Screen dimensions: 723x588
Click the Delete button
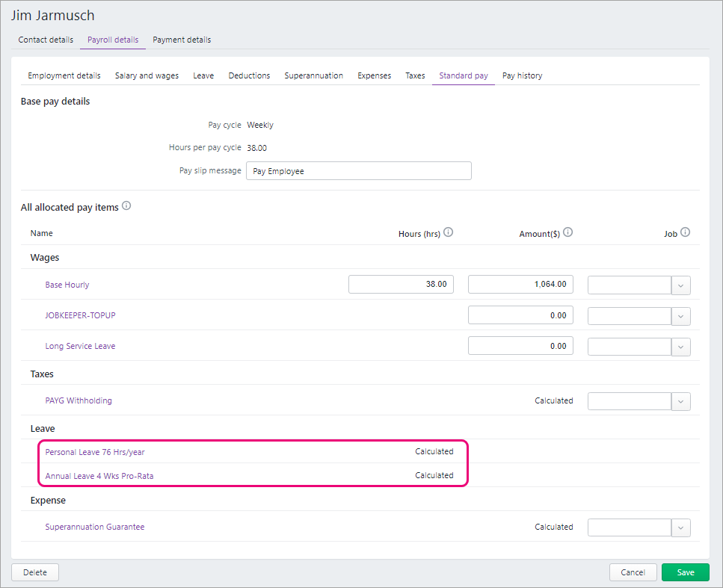pyautogui.click(x=35, y=572)
